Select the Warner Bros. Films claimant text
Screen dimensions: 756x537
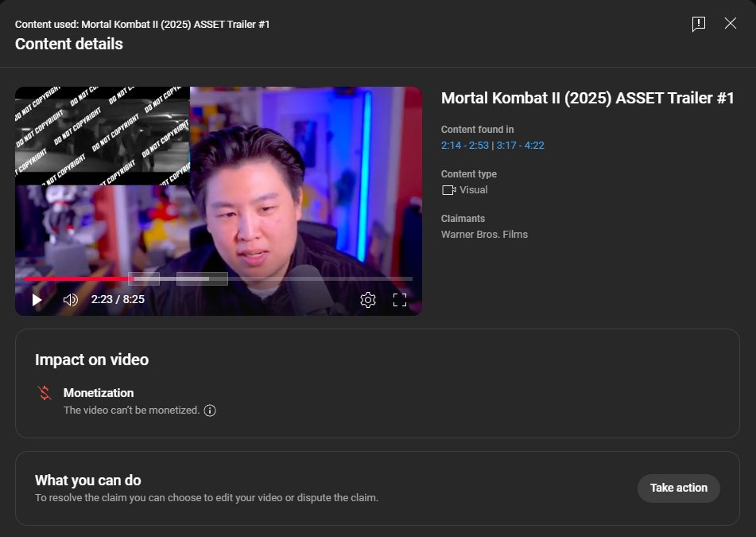pos(484,235)
